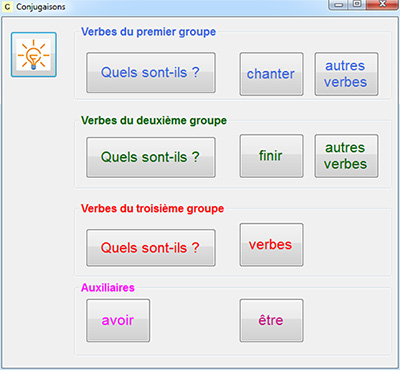Maximize the Conjugaisons window
400x370 pixels.
coord(357,5)
